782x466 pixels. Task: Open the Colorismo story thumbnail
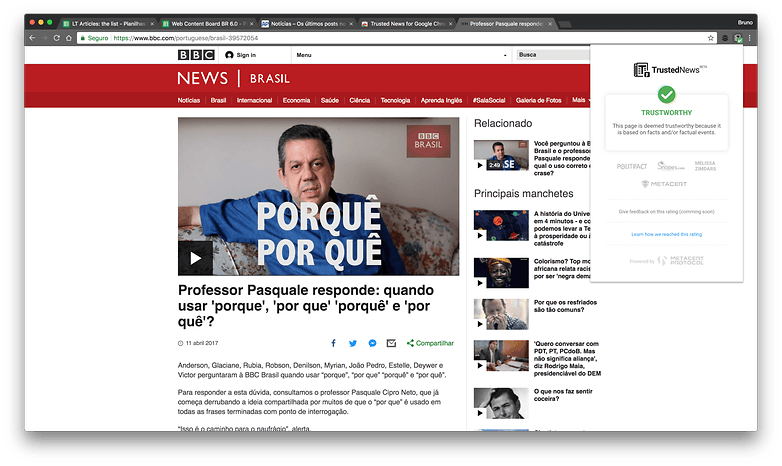(501, 273)
